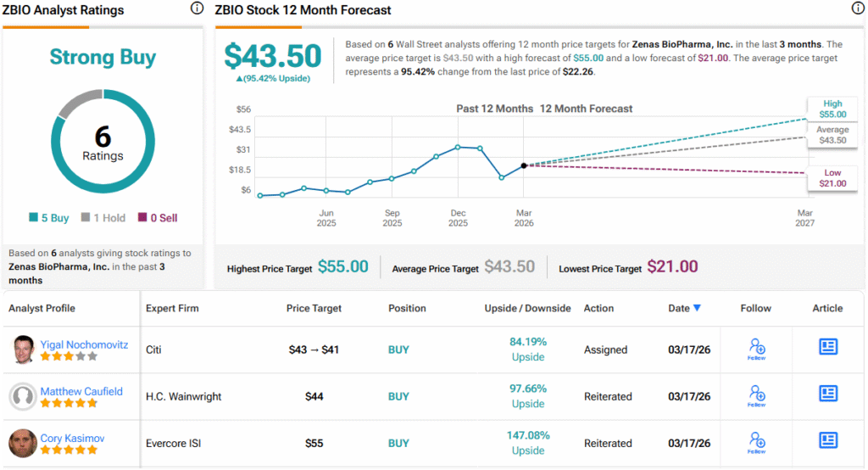Click info icon beside 12 Month Forecast
The image size is (868, 470).
[857, 9]
